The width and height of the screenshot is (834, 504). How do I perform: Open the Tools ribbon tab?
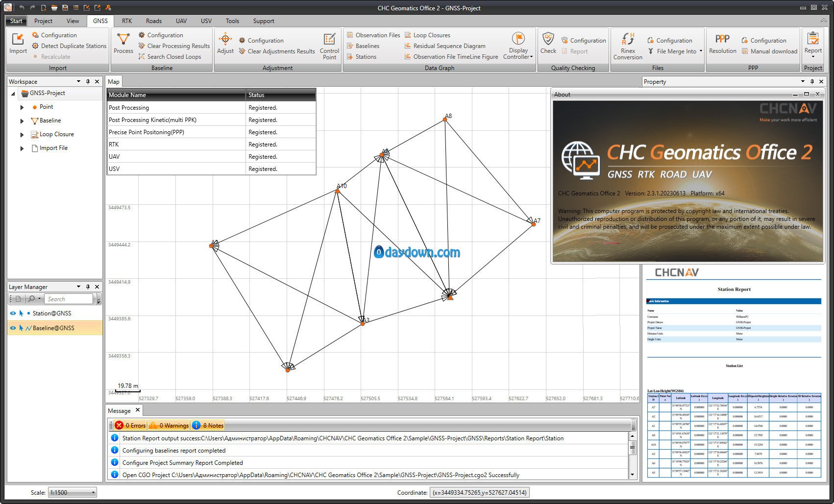pyautogui.click(x=232, y=21)
